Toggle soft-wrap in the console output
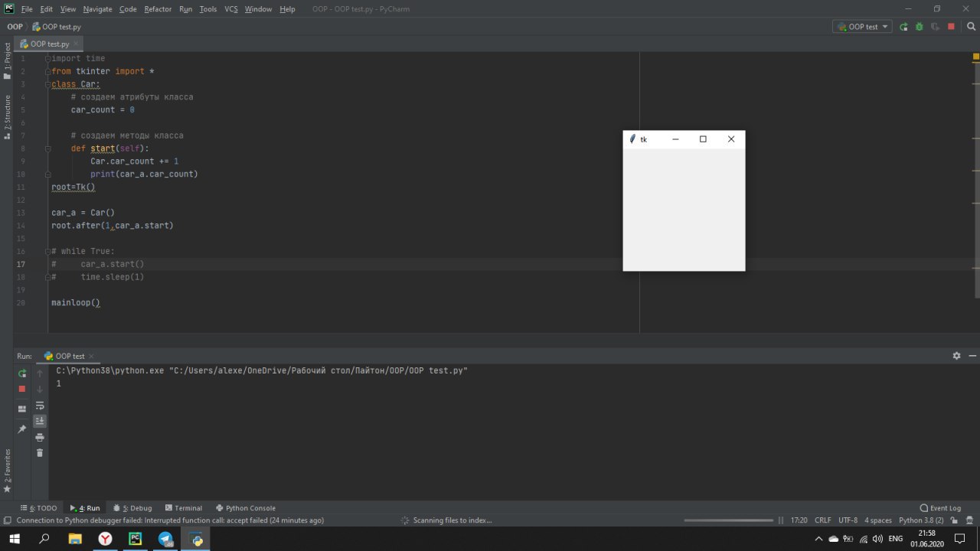The width and height of the screenshot is (980, 551). click(40, 405)
